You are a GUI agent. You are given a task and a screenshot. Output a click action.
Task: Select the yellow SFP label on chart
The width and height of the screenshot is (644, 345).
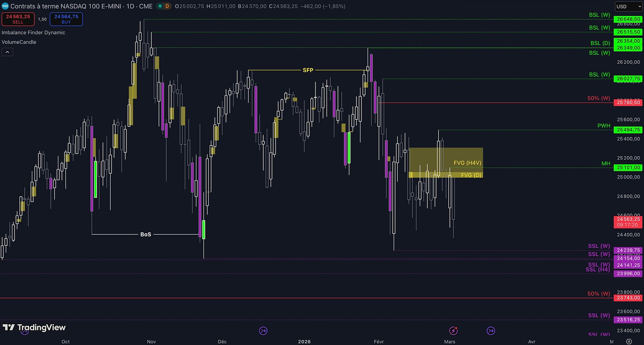coord(308,70)
